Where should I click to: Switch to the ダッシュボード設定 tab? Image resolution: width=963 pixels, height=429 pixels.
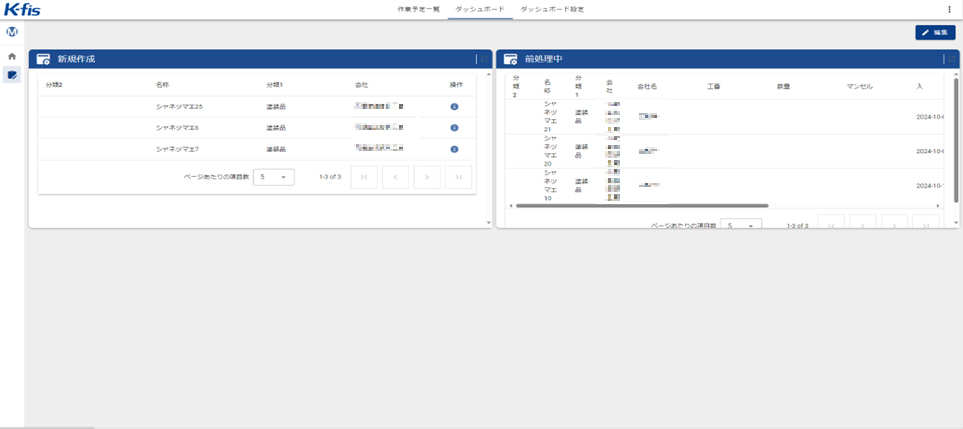coord(552,9)
